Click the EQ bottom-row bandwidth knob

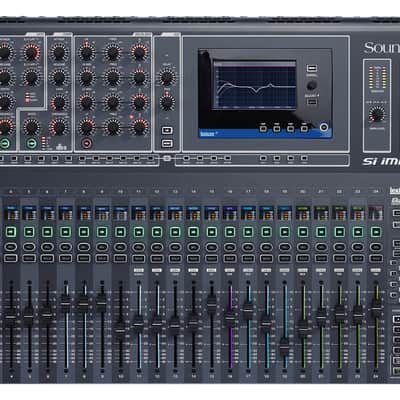pos(139,127)
